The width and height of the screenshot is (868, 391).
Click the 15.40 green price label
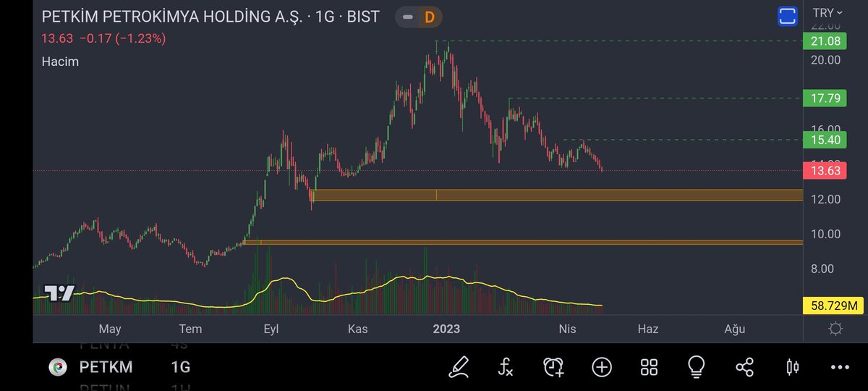(825, 139)
